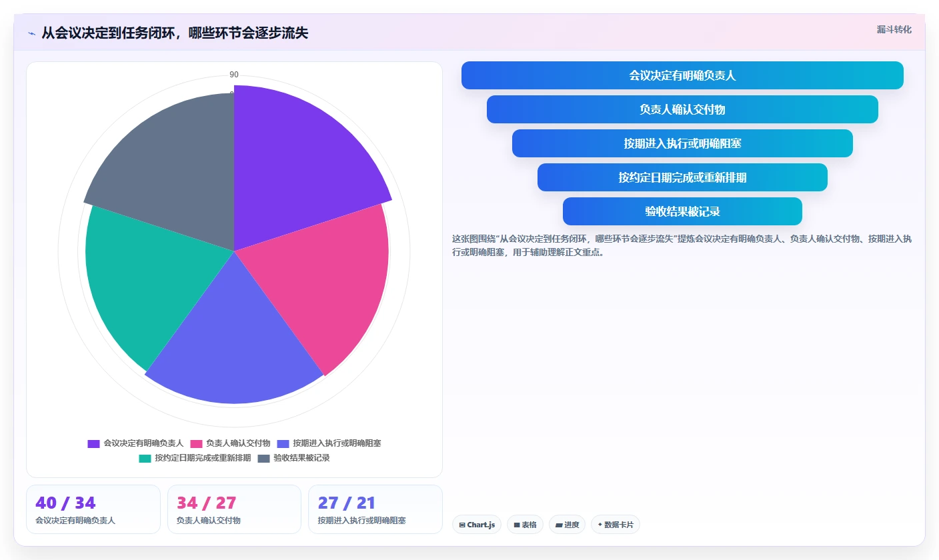Click the Chart.js tag icon
Viewport: 939px width, 560px height.
[x=462, y=525]
